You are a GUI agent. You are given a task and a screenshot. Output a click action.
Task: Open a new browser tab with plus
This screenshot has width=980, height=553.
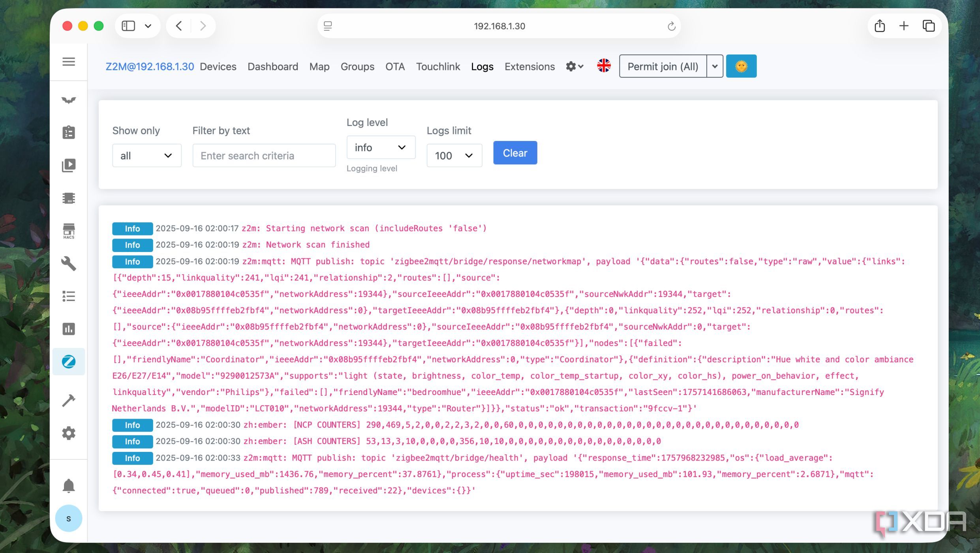[904, 26]
